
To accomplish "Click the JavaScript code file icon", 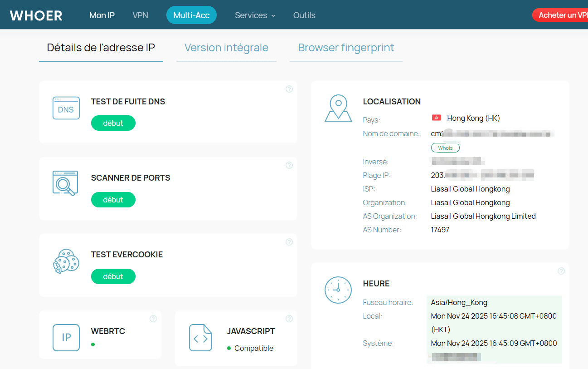I will 201,338.
